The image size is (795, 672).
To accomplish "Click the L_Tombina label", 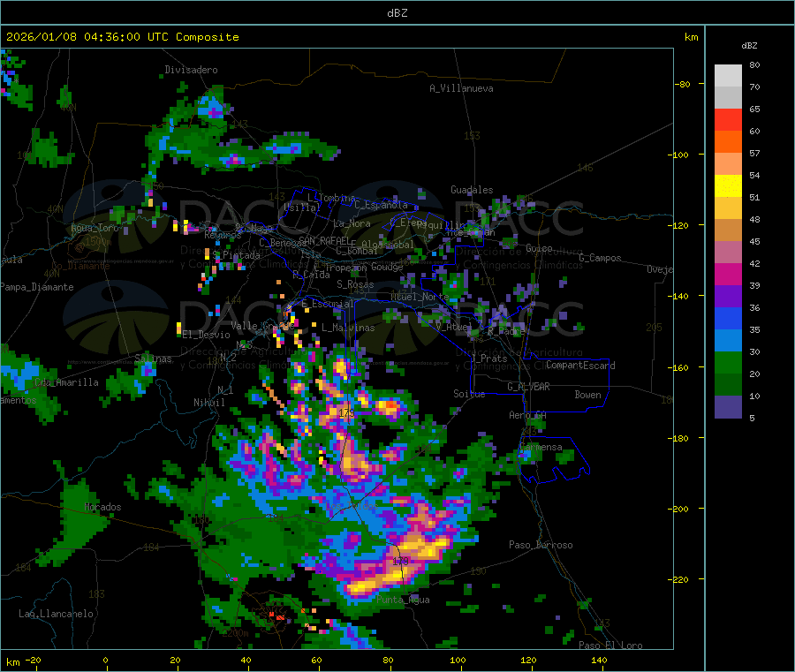I will tap(331, 198).
